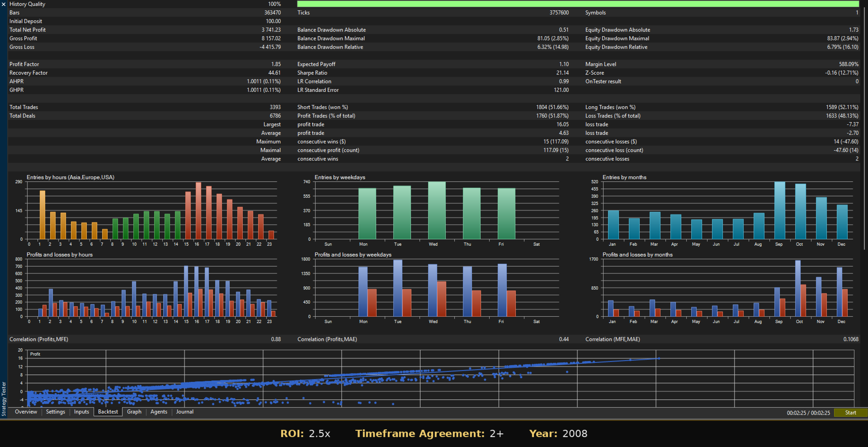Image resolution: width=868 pixels, height=447 pixels.
Task: Click the Correlation (Profits,MFE) value 0.88
Action: 276,339
